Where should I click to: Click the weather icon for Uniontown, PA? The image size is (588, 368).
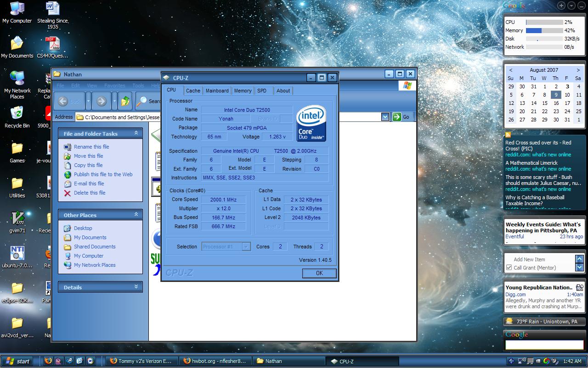[x=509, y=321]
